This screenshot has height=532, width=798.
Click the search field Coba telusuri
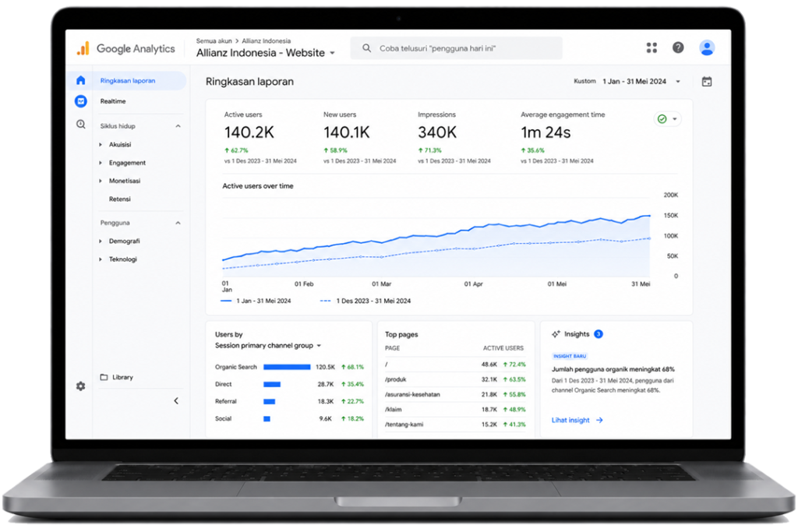tap(457, 48)
